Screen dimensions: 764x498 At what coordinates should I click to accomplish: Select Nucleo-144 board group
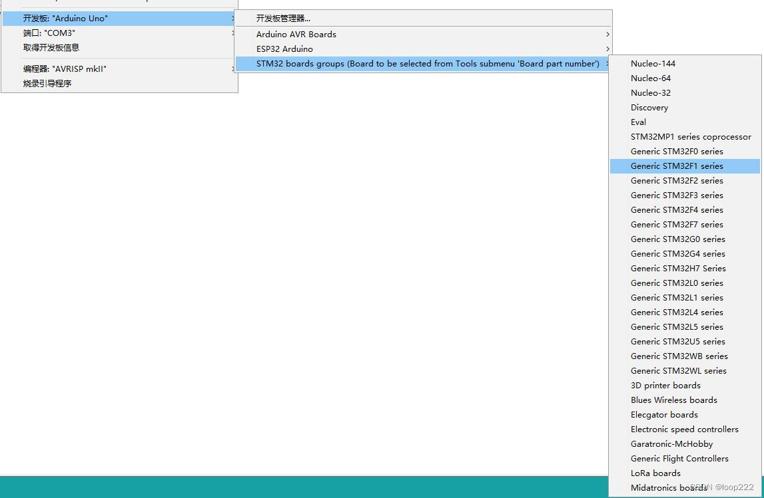pos(685,64)
